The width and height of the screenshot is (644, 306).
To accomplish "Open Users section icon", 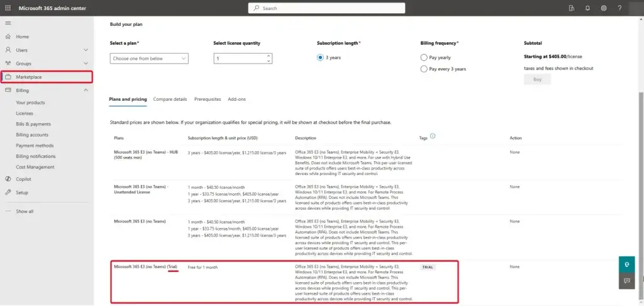I will coord(8,50).
